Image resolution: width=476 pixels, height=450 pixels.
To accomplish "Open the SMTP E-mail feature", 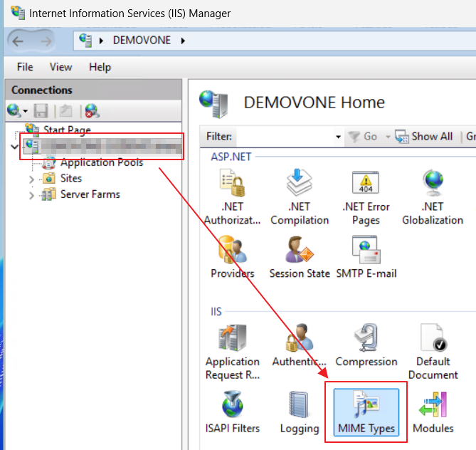I will coord(366,257).
